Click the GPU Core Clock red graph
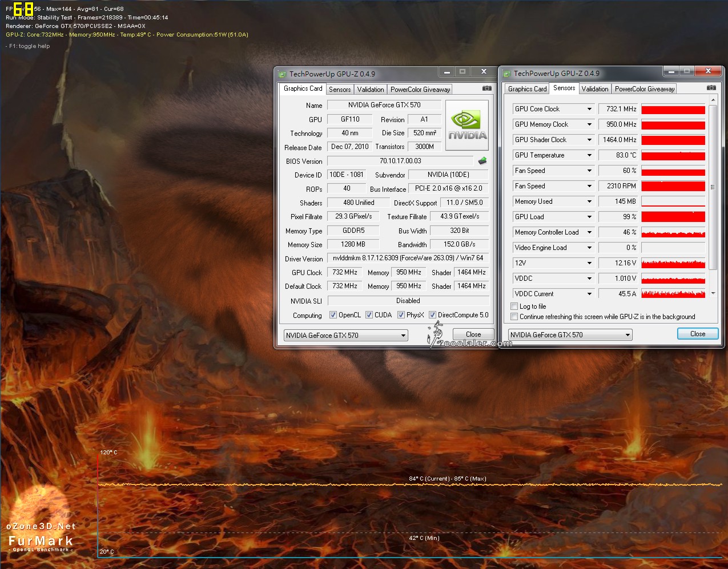The image size is (728, 569). pos(673,109)
